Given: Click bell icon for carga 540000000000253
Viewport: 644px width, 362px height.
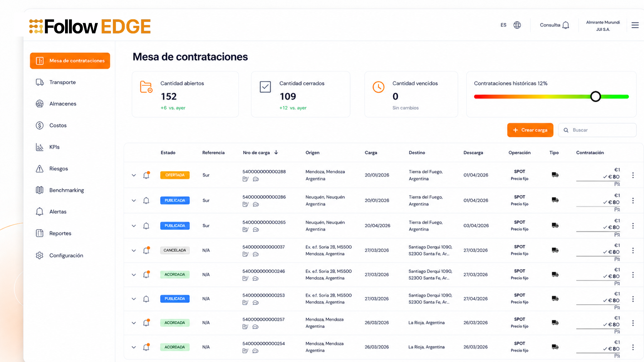Looking at the screenshot, I should click(x=146, y=299).
